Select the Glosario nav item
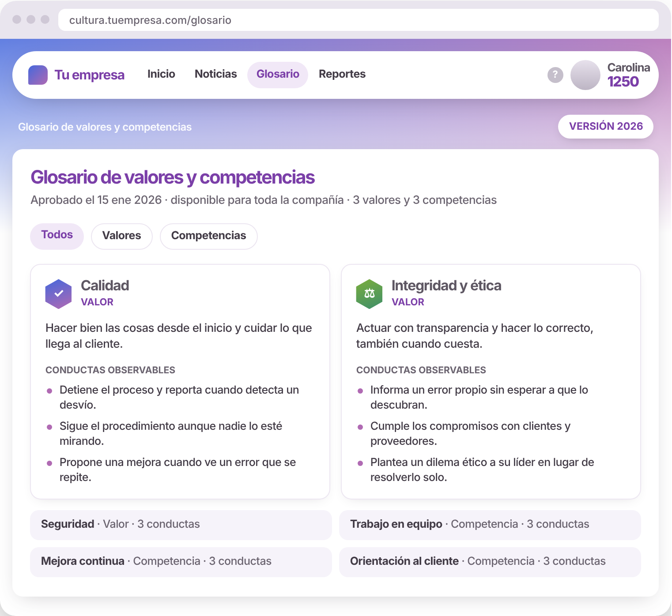The image size is (672, 616). [x=278, y=75]
